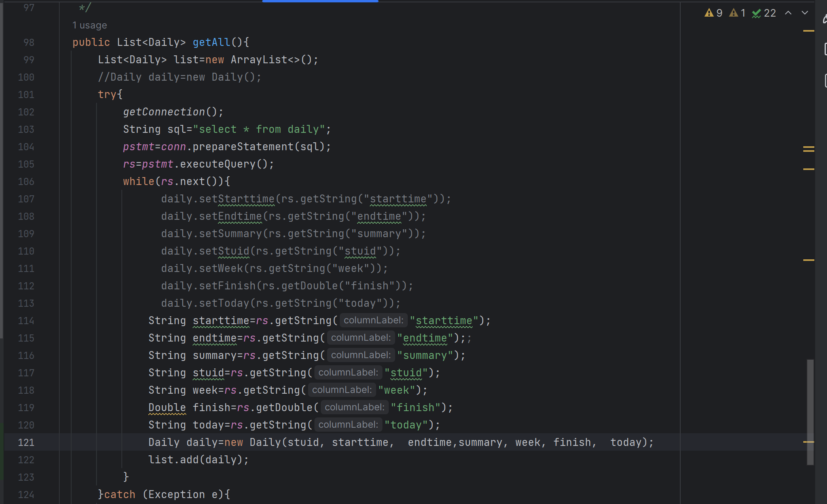Viewport: 827px width, 504px height.
Task: Go to next highlighted error arrow
Action: [x=805, y=13]
